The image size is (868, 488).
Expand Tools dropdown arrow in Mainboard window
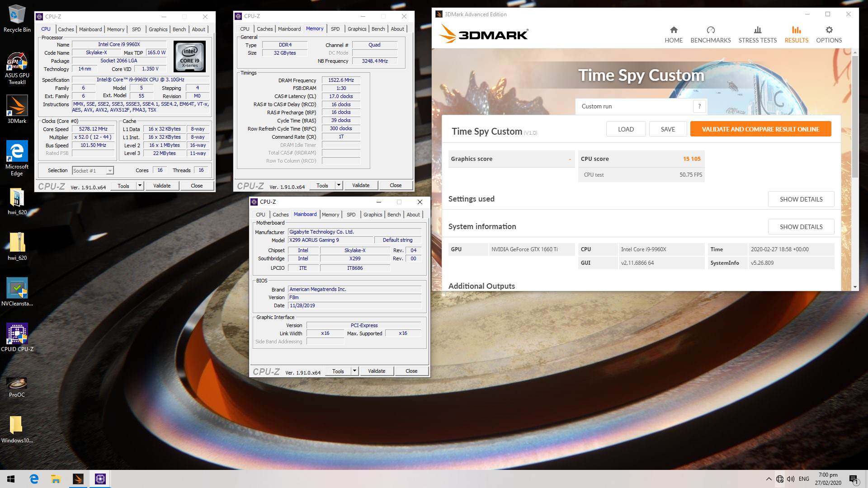(x=355, y=371)
